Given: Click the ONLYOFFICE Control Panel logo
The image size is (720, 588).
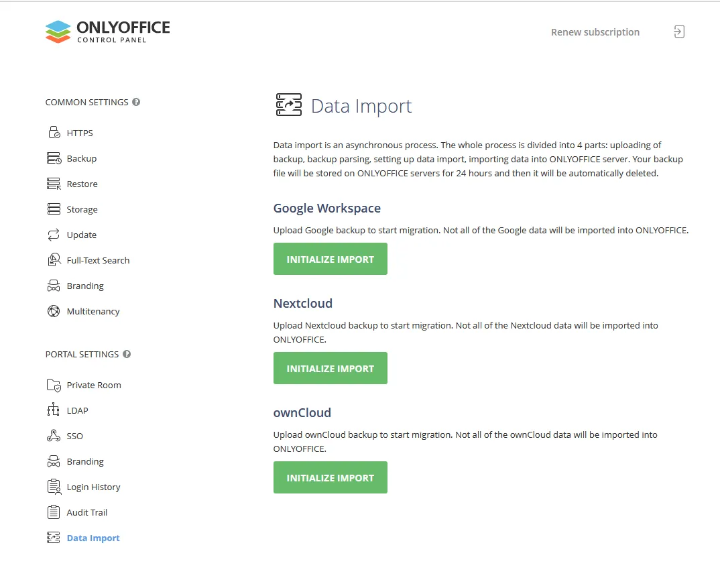Looking at the screenshot, I should coord(107,31).
